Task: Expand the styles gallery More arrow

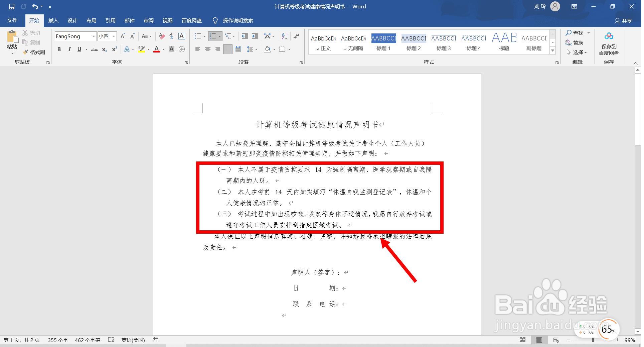Action: coord(553,50)
